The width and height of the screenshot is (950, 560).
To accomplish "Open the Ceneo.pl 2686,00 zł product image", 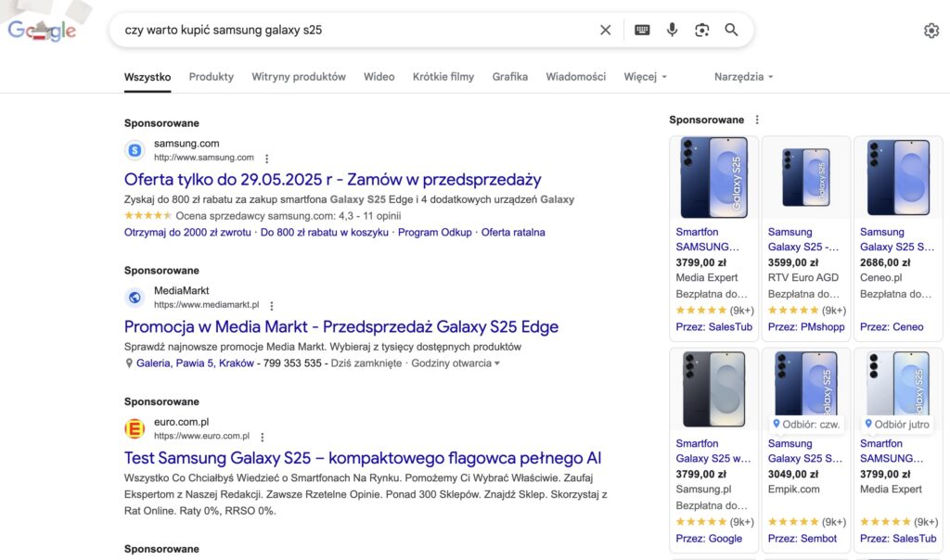I will coord(898,177).
